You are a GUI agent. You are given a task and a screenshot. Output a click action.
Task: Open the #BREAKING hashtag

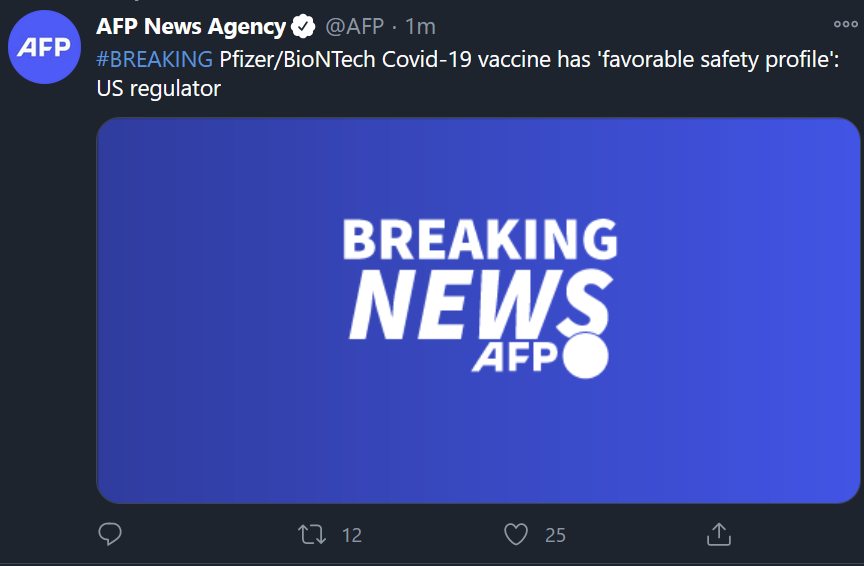point(154,59)
